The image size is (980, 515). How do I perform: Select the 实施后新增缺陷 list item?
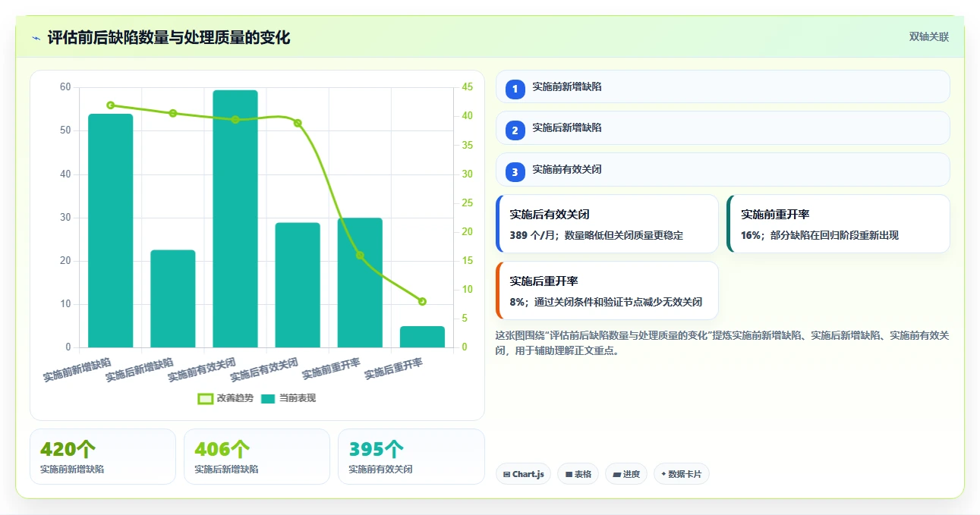pos(723,127)
